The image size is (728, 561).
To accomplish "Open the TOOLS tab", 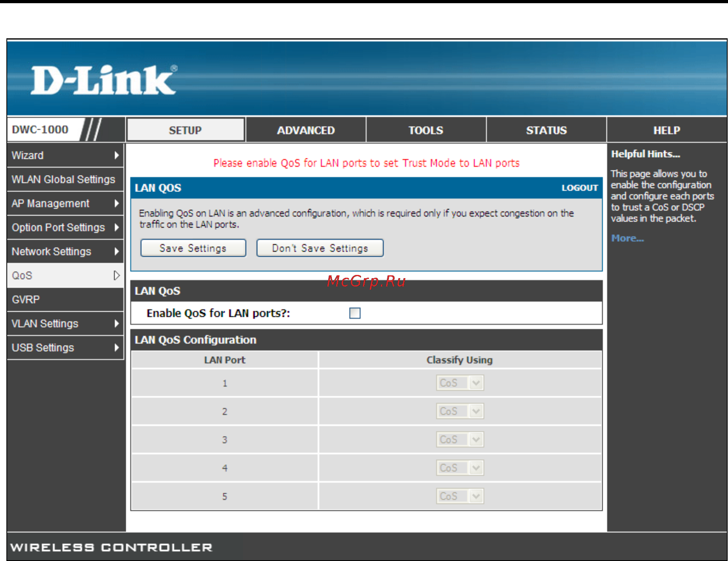I will click(426, 130).
